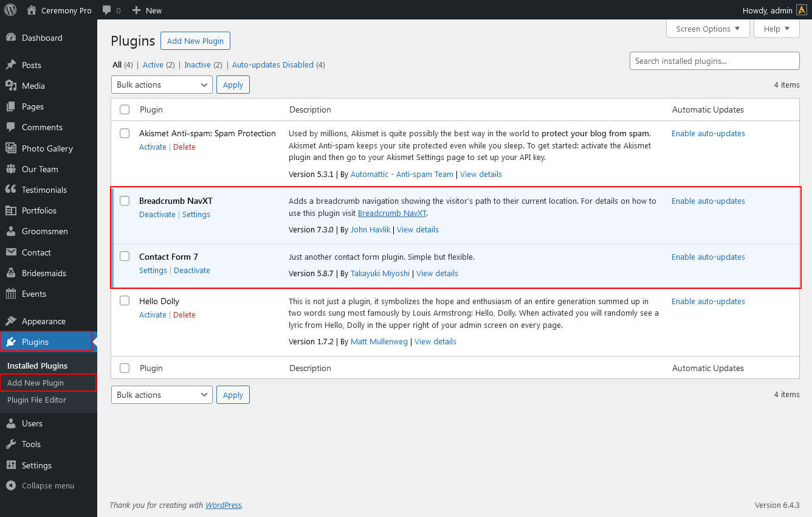The image size is (812, 517).
Task: Tick the select-all checkbox in table footer
Action: pos(125,368)
